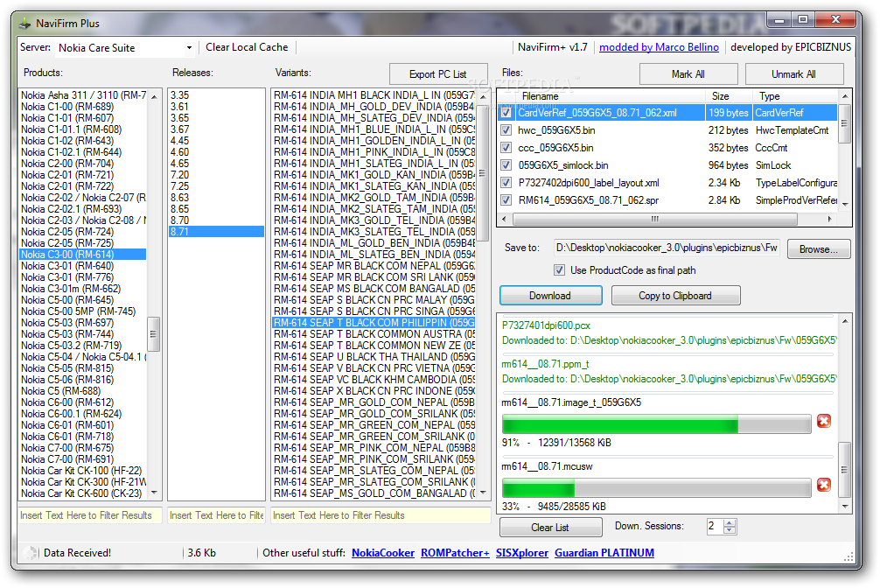The height and width of the screenshot is (588, 880).
Task: Select release 3.35
Action: 216,95
